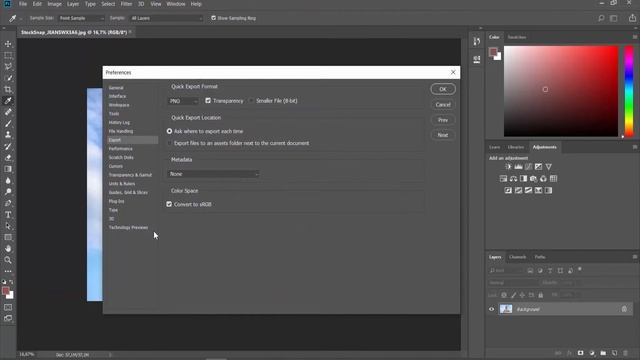Close the Preferences dialog
This screenshot has height=360, width=640.
[453, 72]
